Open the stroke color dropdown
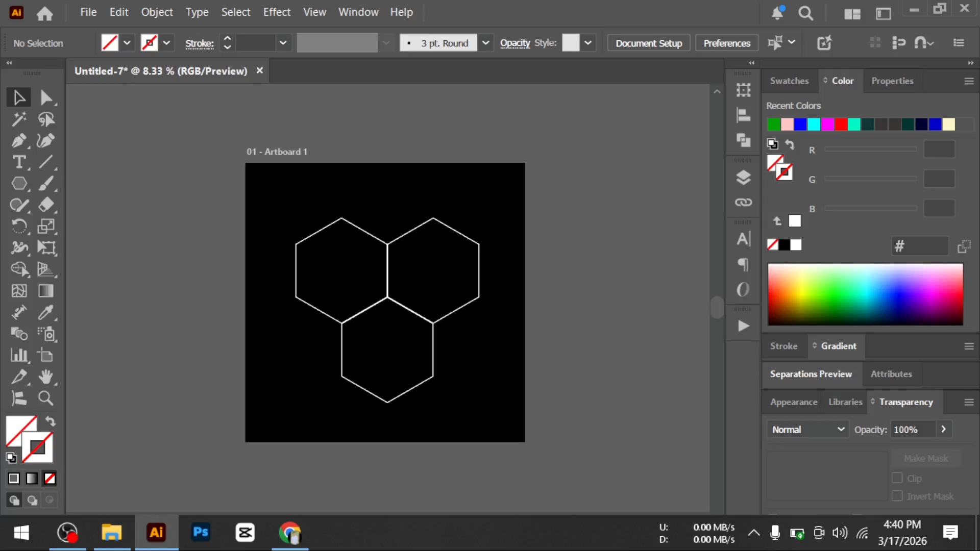The image size is (980, 551). point(166,43)
